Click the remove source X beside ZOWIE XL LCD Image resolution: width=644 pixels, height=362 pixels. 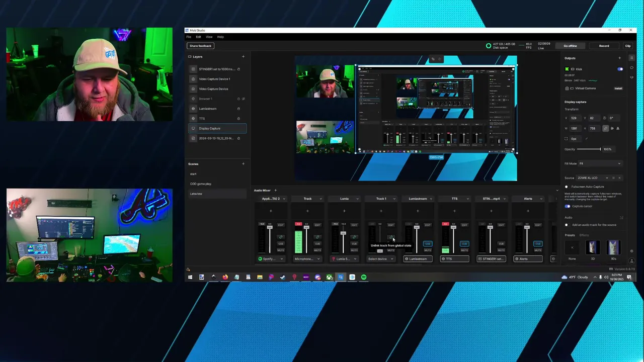pyautogui.click(x=619, y=177)
